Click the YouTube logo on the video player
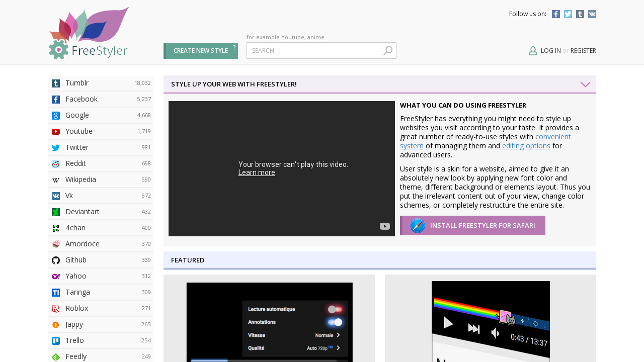This screenshot has width=644, height=362. [385, 226]
